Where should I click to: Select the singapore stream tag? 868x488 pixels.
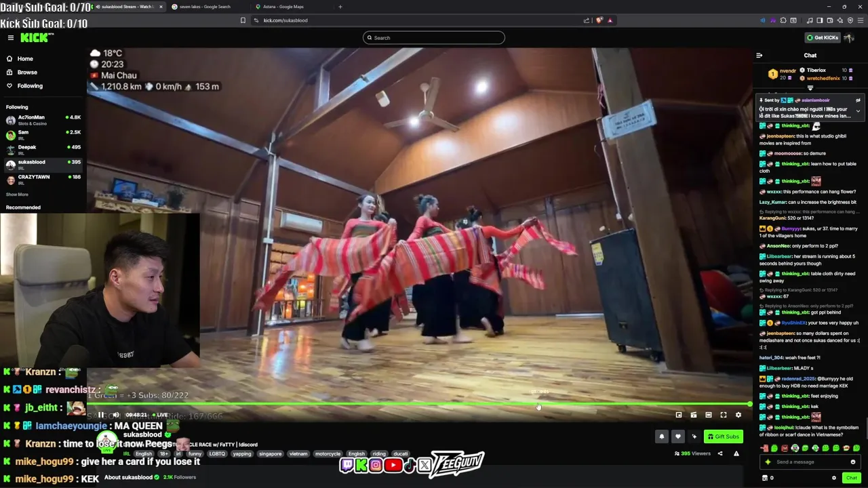(270, 454)
